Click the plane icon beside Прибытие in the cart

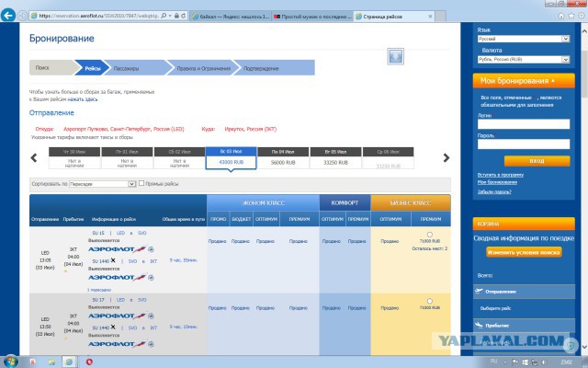[x=479, y=325]
